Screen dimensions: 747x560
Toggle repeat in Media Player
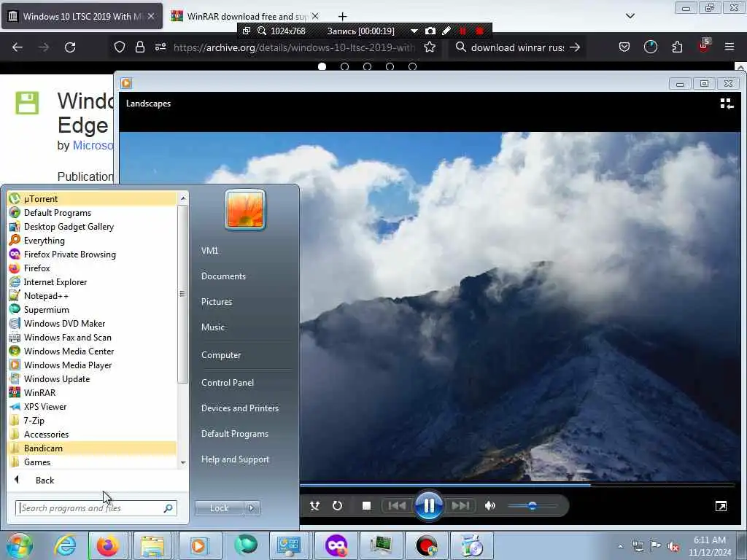pos(337,506)
